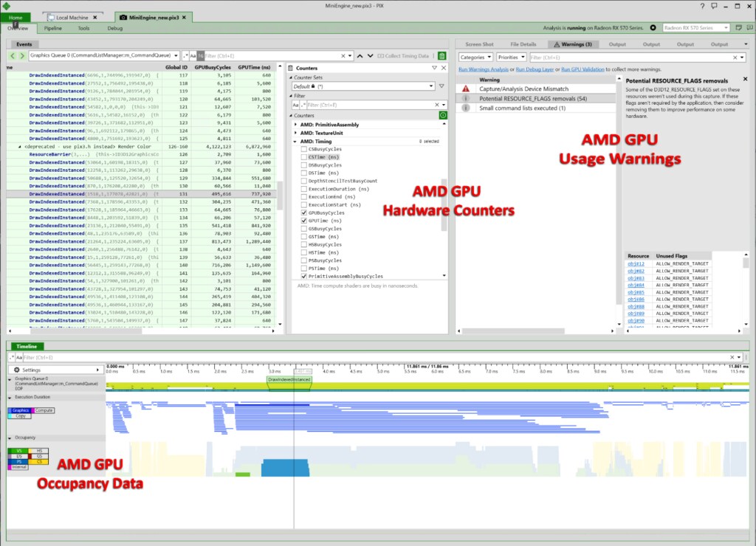Check the DepthStencilTestBusyCount counter

pyautogui.click(x=303, y=181)
